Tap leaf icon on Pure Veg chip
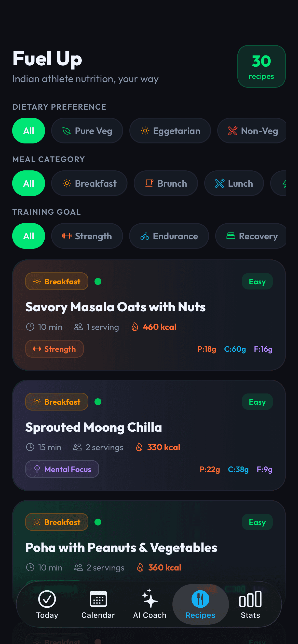The width and height of the screenshot is (298, 644). 67,131
